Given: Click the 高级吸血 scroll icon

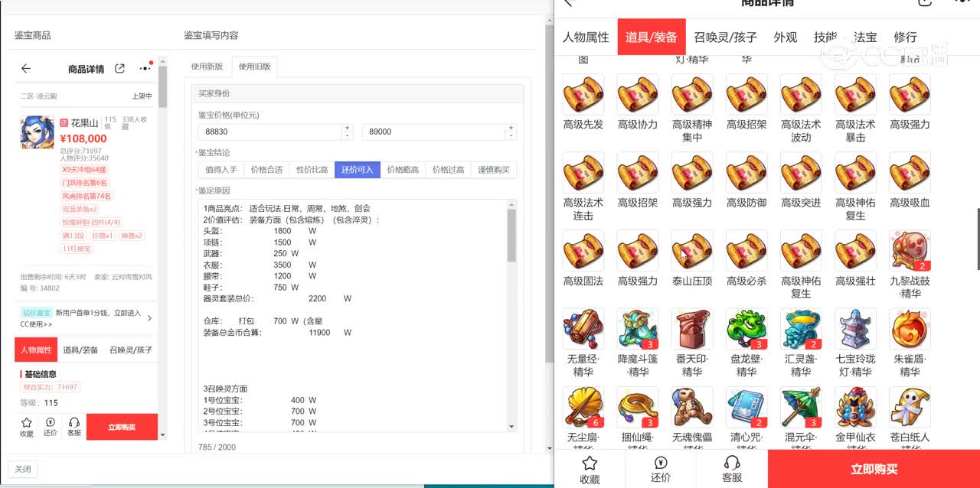Looking at the screenshot, I should coord(910,173).
